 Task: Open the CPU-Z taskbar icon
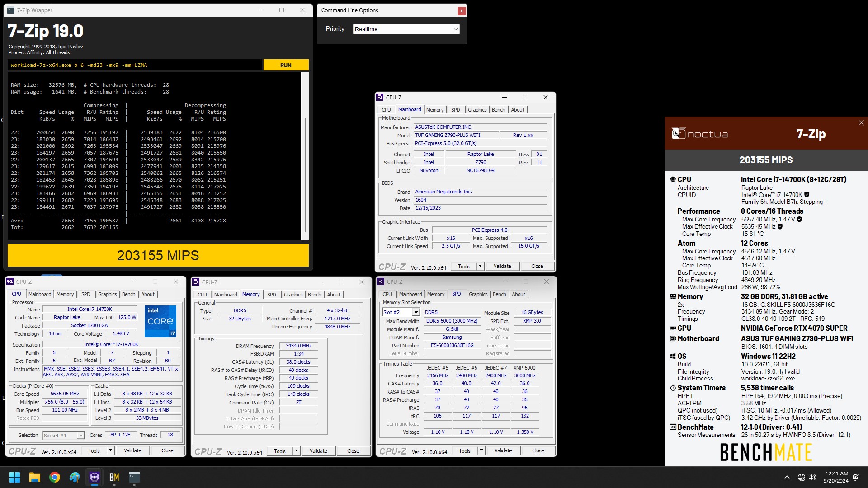(94, 477)
